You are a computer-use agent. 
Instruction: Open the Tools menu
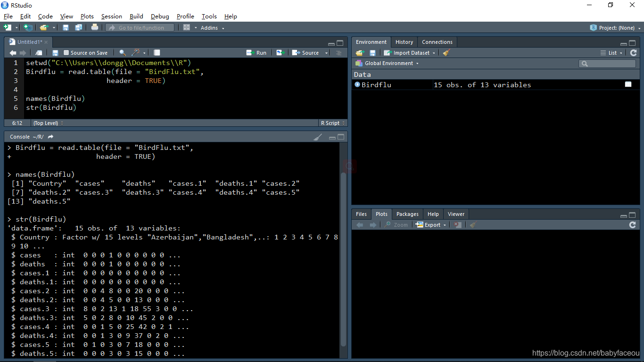[209, 16]
